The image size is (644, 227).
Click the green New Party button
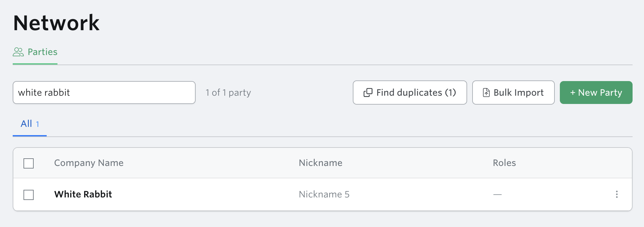(x=596, y=93)
